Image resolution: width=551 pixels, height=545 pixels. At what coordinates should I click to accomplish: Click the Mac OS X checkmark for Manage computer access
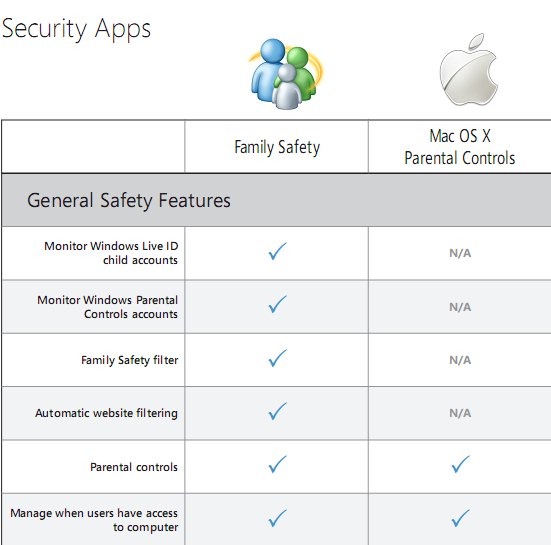(460, 518)
